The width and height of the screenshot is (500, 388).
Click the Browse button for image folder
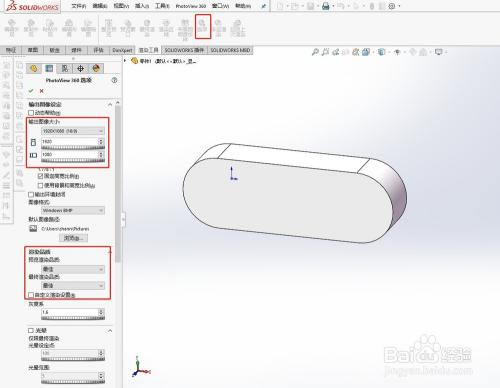click(73, 238)
